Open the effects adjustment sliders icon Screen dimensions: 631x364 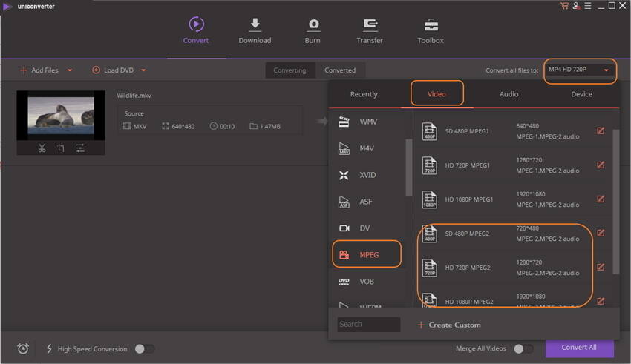[80, 148]
